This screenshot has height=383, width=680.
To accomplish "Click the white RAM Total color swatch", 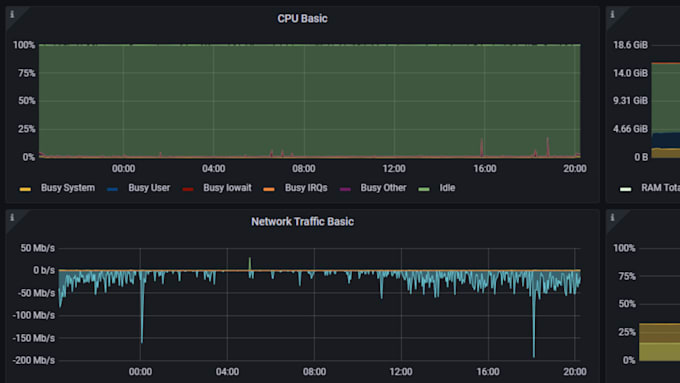I will [x=625, y=189].
